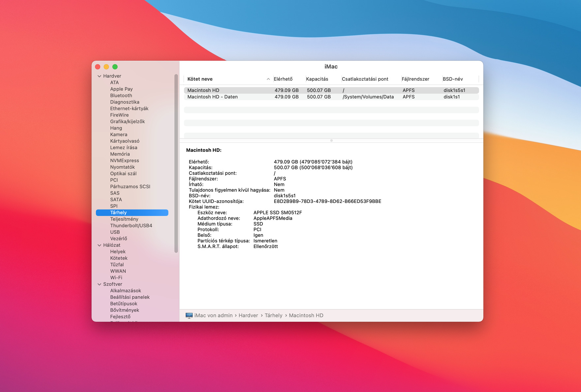Viewport: 581px width, 392px height.
Task: Select the Macintosh HD volume row
Action: (331, 90)
